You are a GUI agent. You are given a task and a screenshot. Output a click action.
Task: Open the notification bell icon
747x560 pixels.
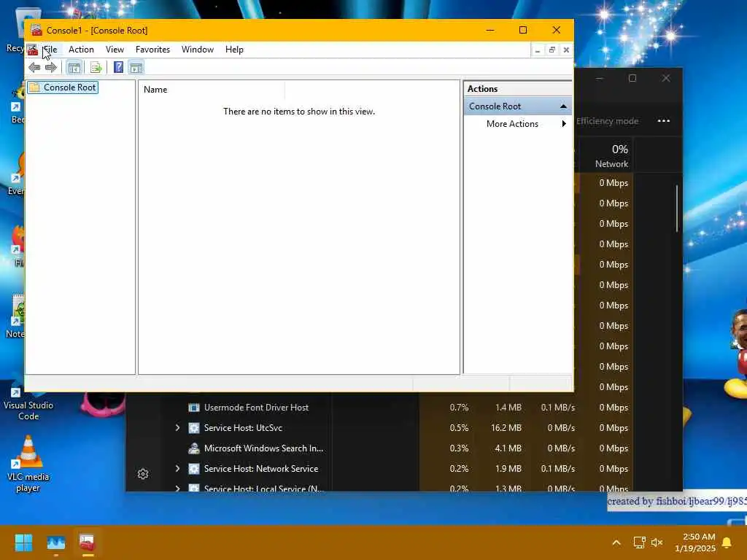(727, 542)
